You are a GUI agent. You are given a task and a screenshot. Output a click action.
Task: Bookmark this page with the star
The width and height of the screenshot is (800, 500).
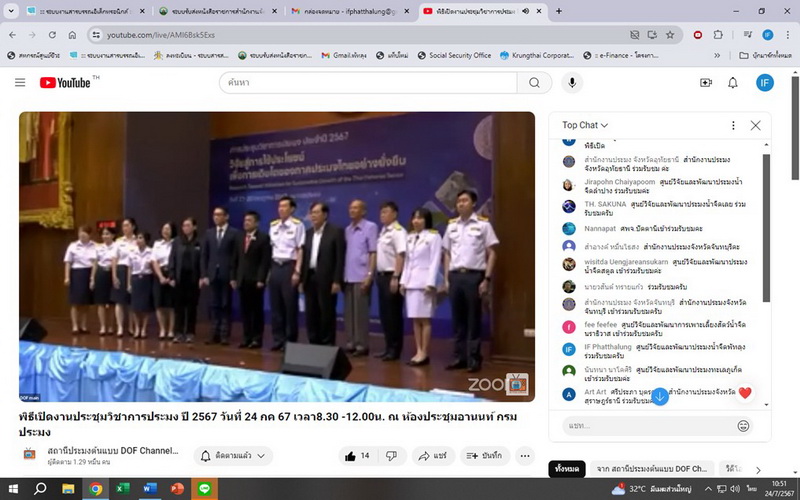click(x=670, y=35)
